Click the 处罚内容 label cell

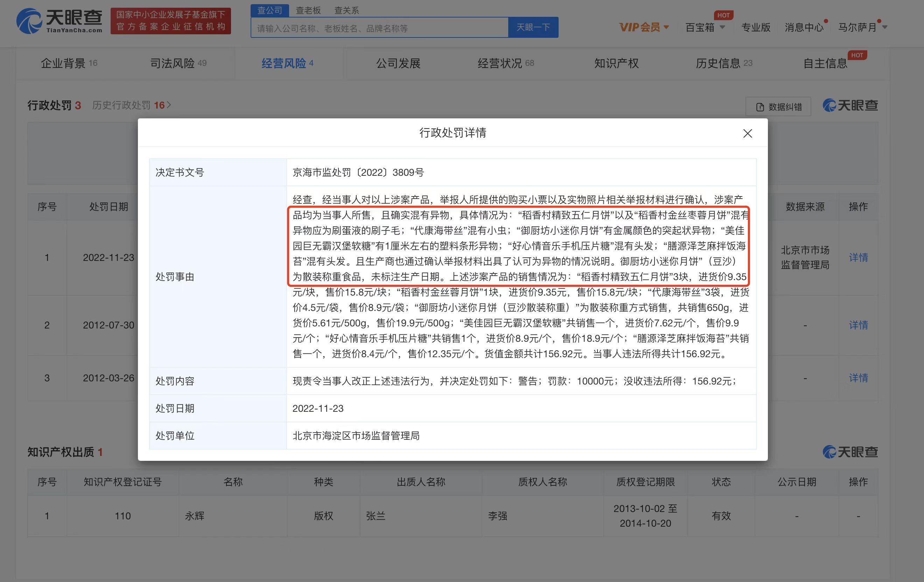pos(218,381)
